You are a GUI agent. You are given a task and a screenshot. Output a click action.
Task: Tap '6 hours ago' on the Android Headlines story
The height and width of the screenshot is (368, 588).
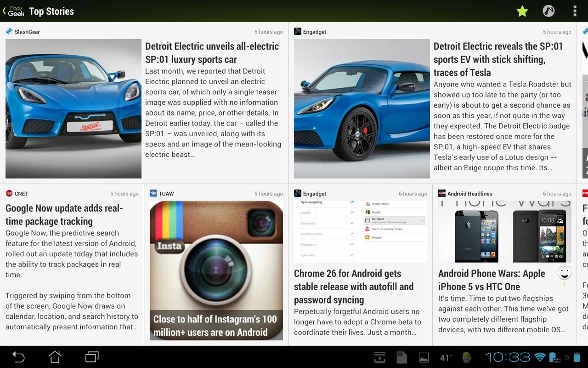(557, 194)
